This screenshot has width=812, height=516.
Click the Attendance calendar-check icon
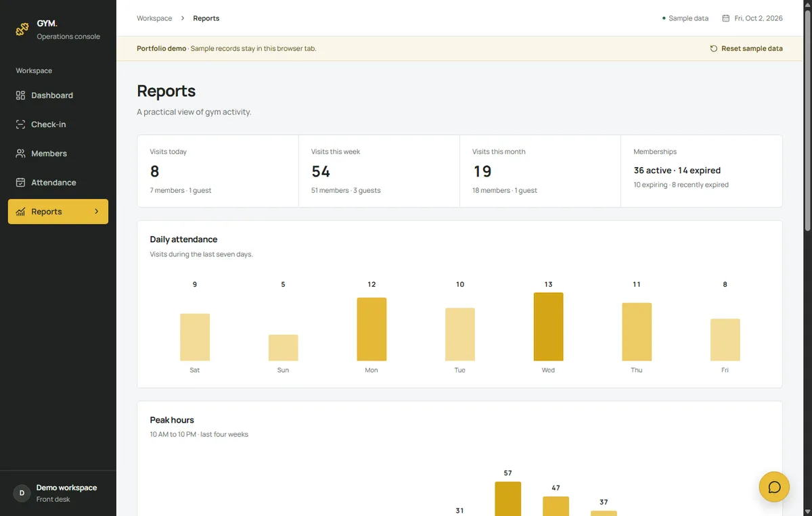coord(20,183)
